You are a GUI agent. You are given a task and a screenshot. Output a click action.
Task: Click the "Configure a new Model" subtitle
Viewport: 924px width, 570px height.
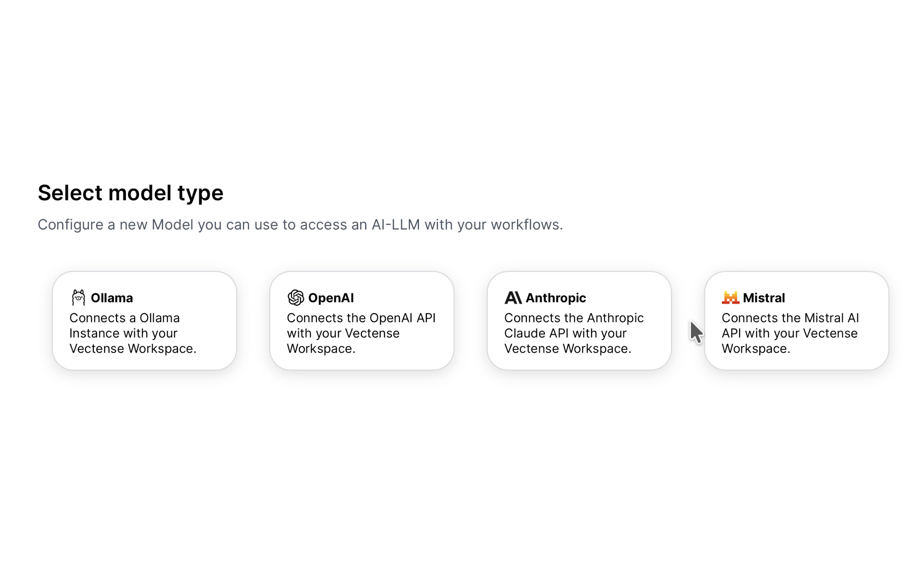pyautogui.click(x=300, y=225)
